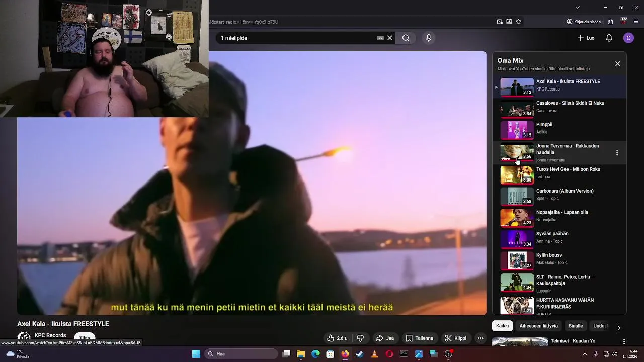Bookmark this page with star icon

point(519,22)
